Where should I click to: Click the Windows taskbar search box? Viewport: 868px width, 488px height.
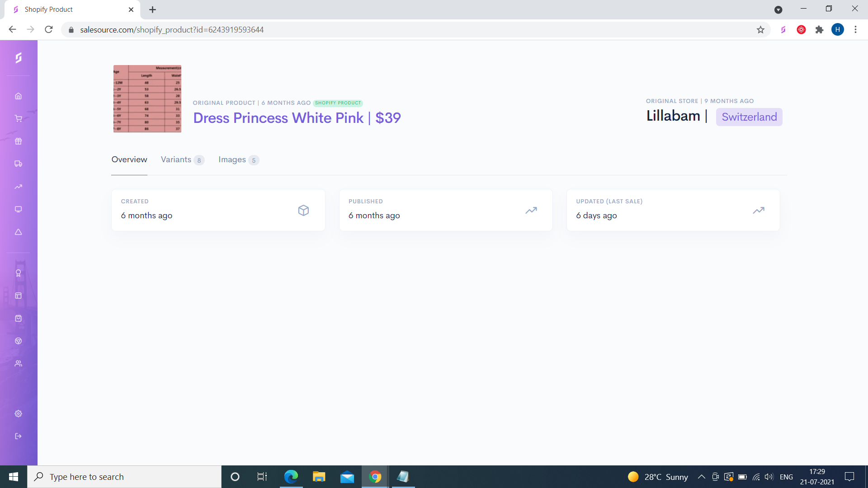[124, 477]
